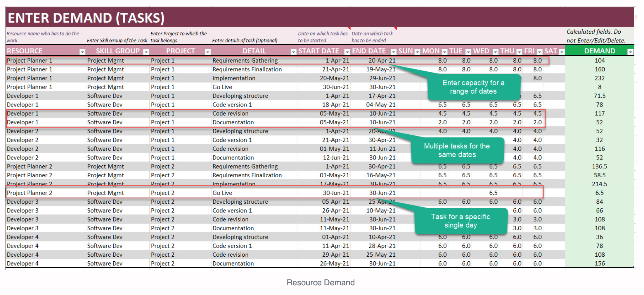Open the WED column filter dropdown

click(x=495, y=52)
